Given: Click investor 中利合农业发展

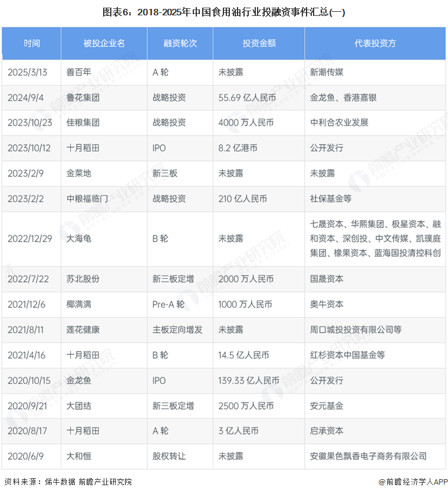Looking at the screenshot, I should coord(339,123).
